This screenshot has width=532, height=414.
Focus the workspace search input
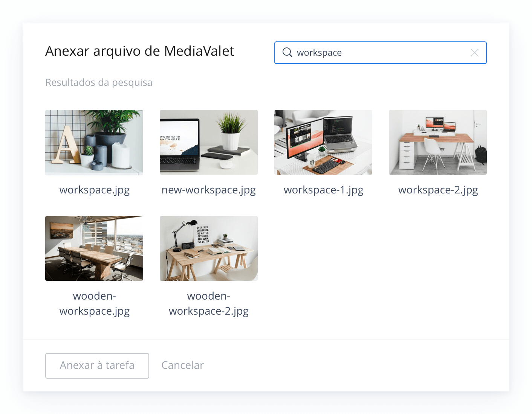coord(380,53)
